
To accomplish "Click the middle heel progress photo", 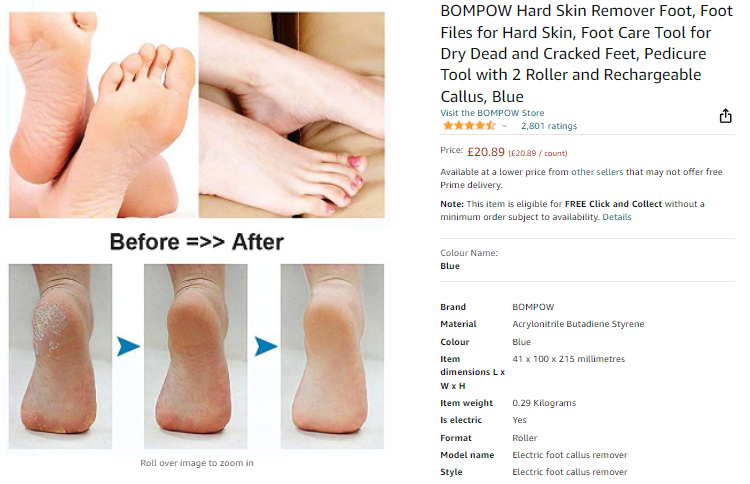I will [x=196, y=356].
